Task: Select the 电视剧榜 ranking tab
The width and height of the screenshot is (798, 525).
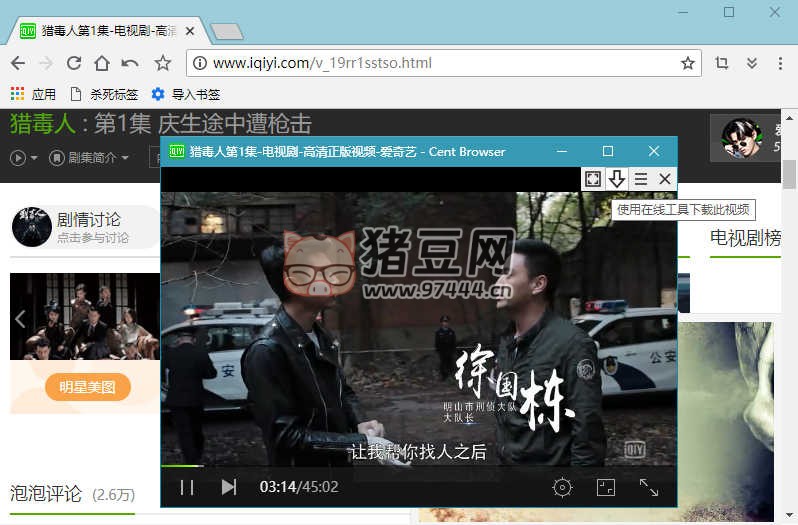Action: (744, 238)
